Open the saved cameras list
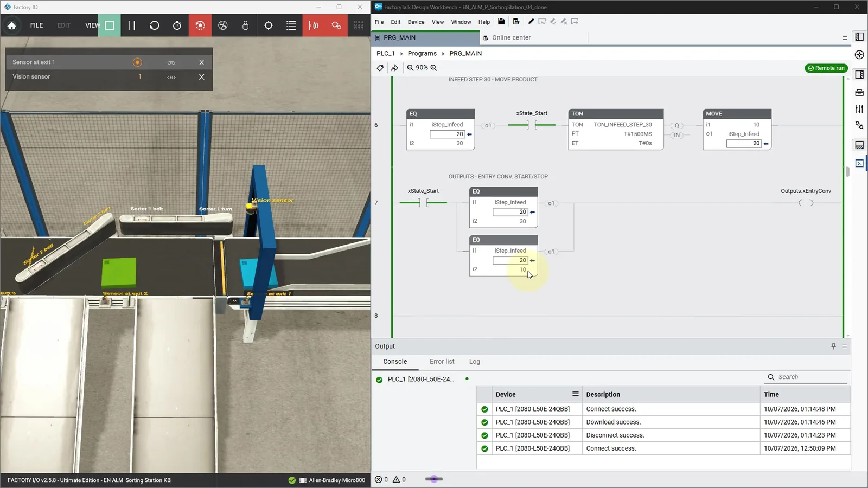This screenshot has height=488, width=868. [x=291, y=25]
